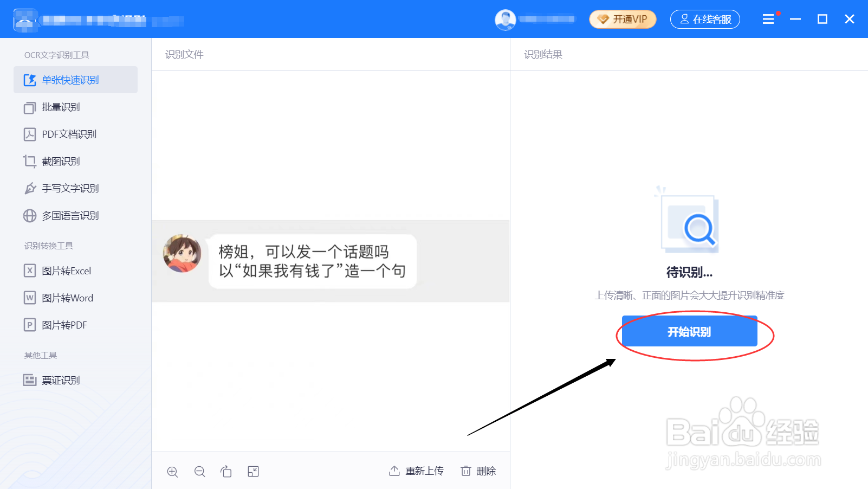Open the PDF文档识别 tool
Screen dimensions: 868x489
(x=69, y=134)
